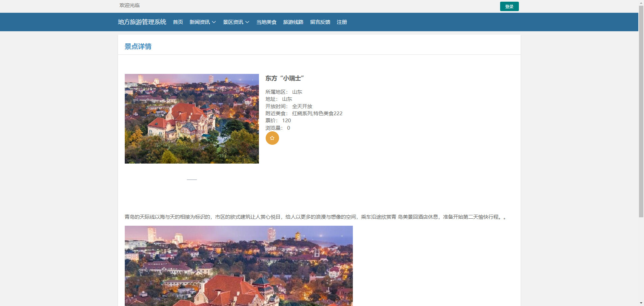Click the large Qingdao photo in description
The width and height of the screenshot is (644, 306).
pos(238,266)
